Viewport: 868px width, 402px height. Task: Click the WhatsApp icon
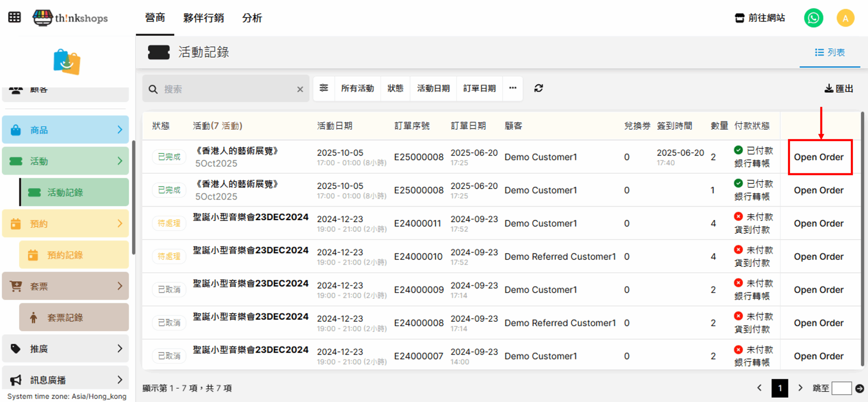coord(813,18)
